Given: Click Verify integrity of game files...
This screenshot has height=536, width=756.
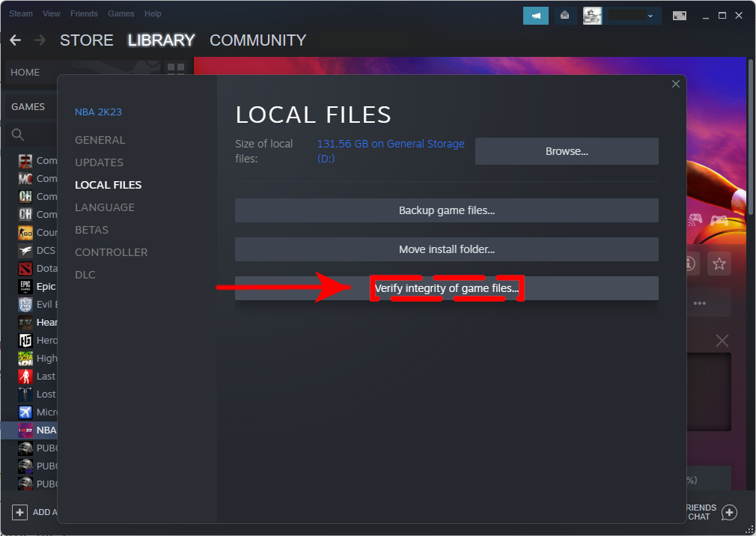Looking at the screenshot, I should (x=446, y=288).
